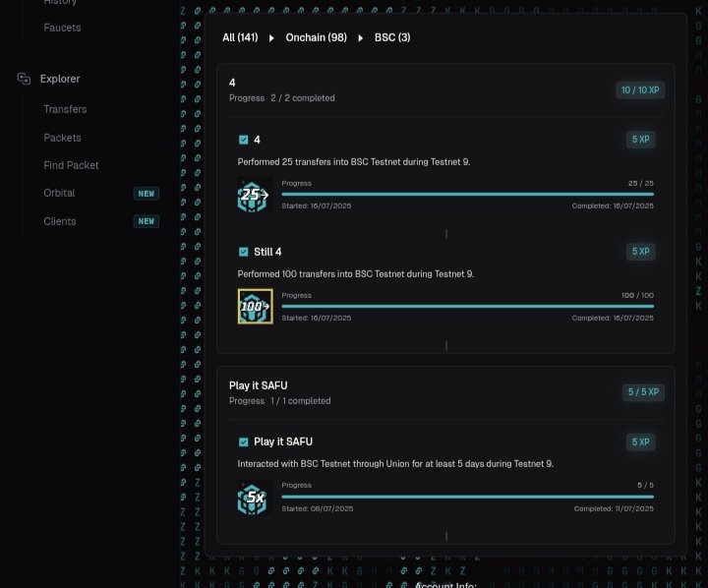Open the Explorer sidebar section icon
The height and width of the screenshot is (588, 708).
coord(24,79)
